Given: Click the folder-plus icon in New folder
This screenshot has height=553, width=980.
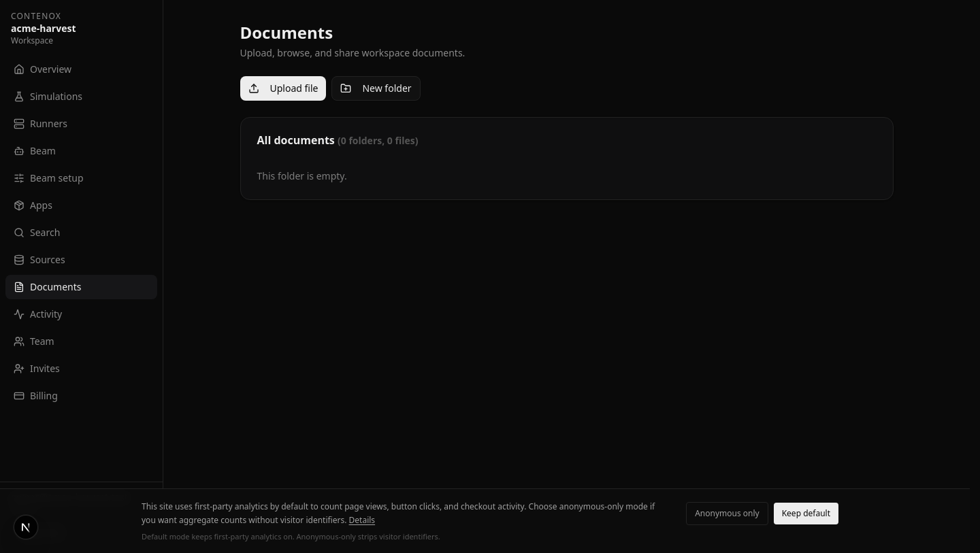Looking at the screenshot, I should (346, 88).
